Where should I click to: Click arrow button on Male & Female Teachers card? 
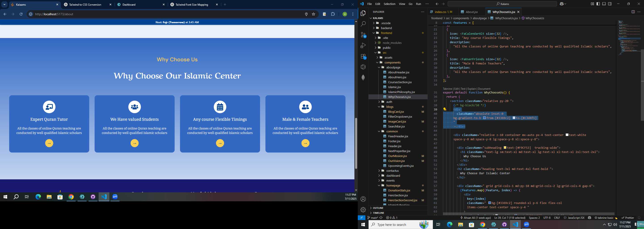[x=305, y=143]
